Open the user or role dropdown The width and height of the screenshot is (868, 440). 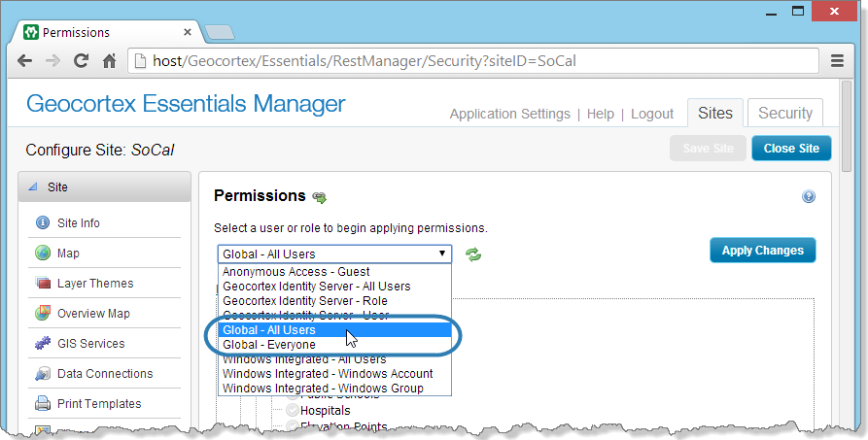(334, 254)
